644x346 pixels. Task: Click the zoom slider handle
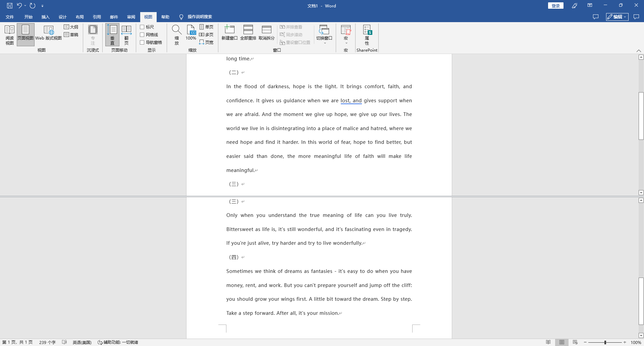click(605, 342)
